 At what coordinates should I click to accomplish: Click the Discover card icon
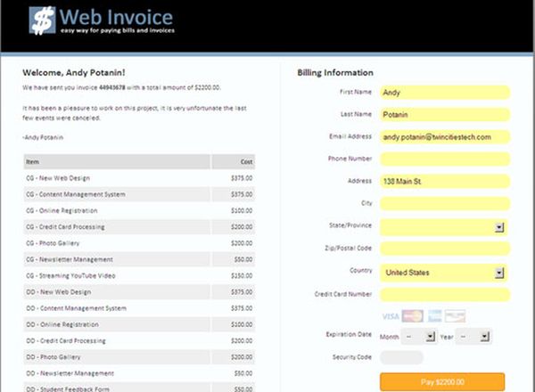pos(456,316)
